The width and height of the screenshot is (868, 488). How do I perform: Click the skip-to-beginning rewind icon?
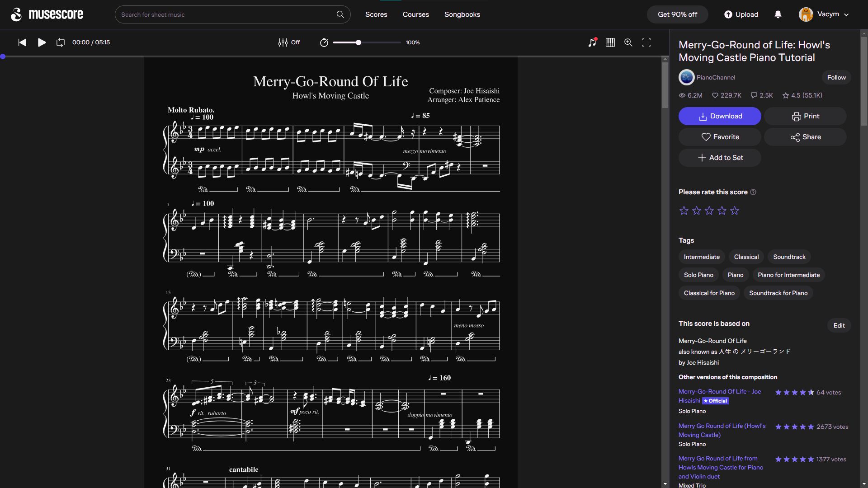pyautogui.click(x=22, y=43)
